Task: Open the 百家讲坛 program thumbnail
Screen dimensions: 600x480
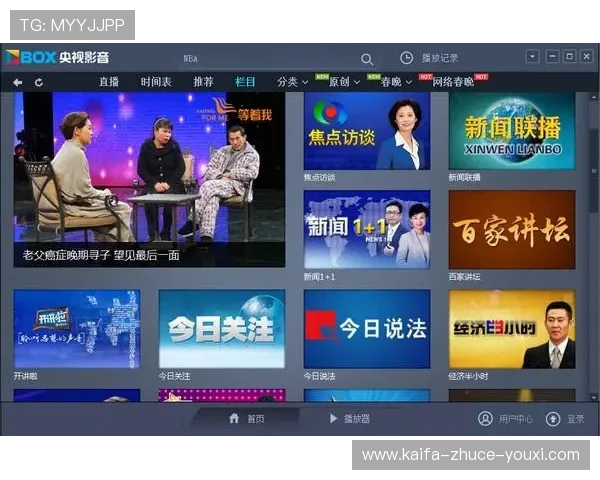Action: pos(512,230)
